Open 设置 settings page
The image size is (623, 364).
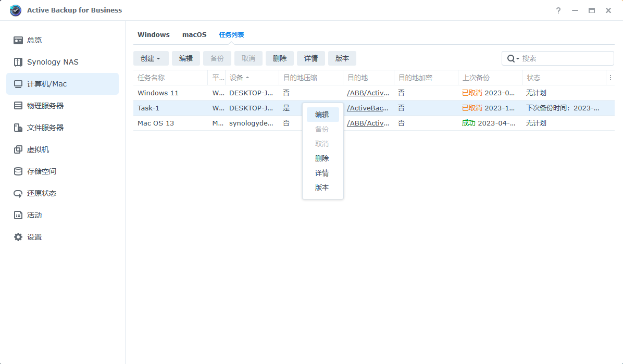33,236
